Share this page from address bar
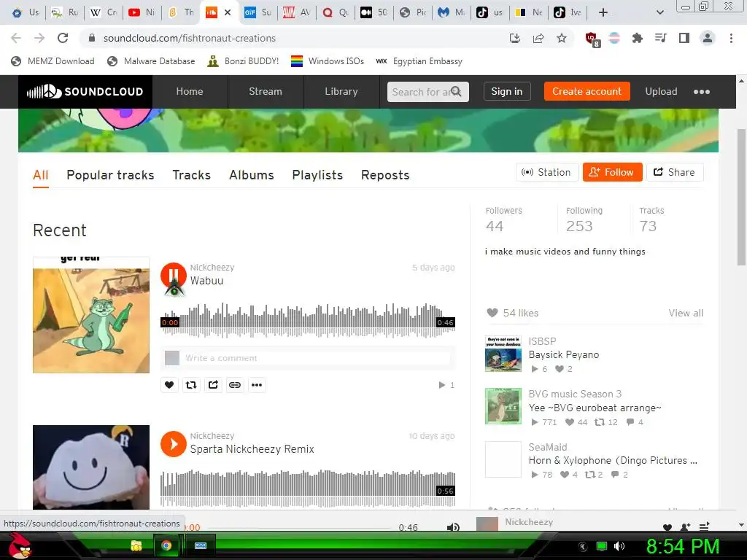747x560 pixels. [538, 38]
